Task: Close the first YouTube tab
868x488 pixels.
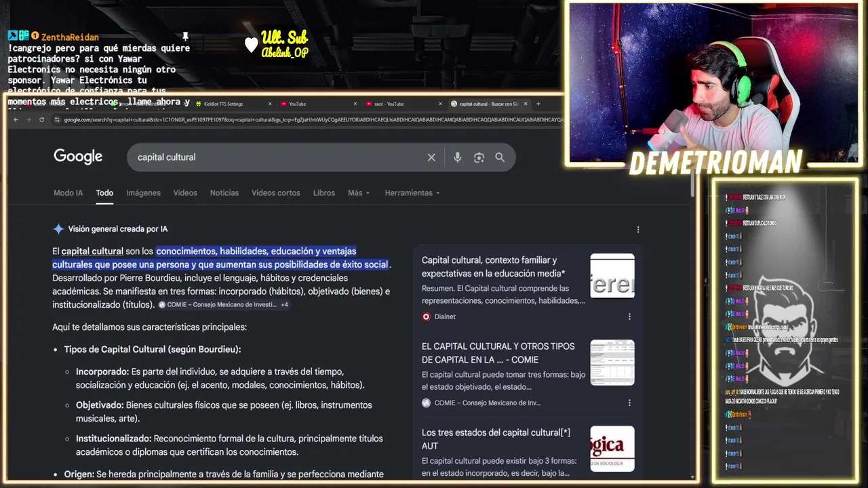Action: (x=355, y=104)
